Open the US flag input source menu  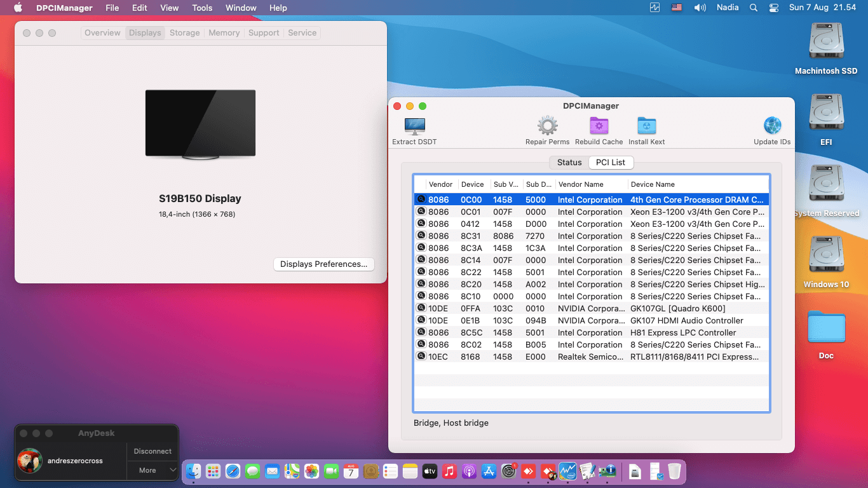[x=677, y=8]
